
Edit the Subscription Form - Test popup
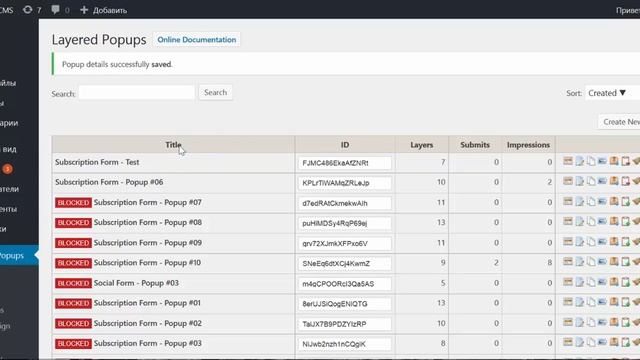[x=580, y=161]
